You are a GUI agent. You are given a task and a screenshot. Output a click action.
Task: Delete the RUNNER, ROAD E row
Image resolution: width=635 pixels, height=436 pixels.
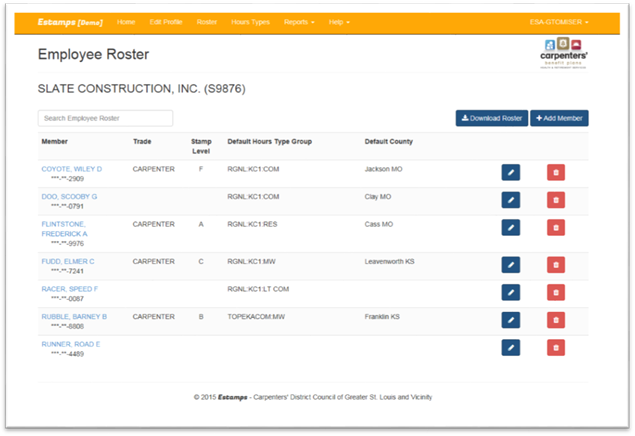click(556, 348)
